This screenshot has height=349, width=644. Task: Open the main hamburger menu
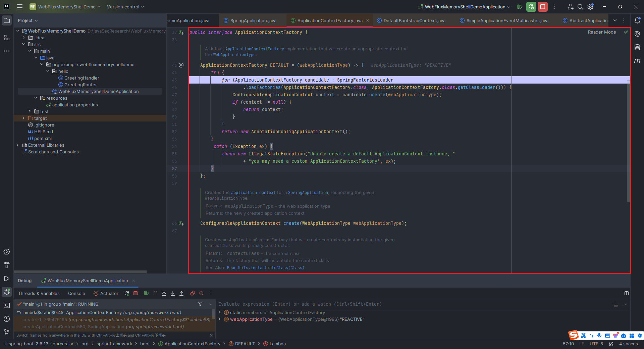click(x=20, y=7)
